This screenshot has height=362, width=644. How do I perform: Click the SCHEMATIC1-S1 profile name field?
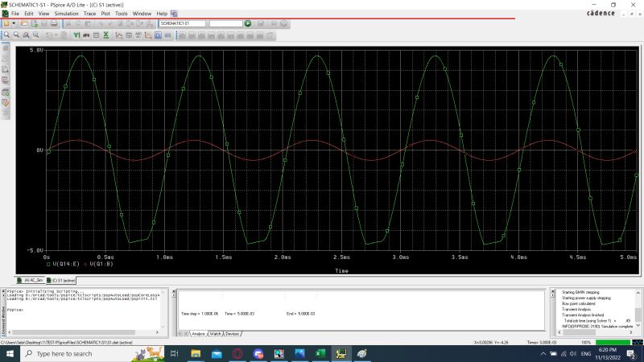coord(182,24)
